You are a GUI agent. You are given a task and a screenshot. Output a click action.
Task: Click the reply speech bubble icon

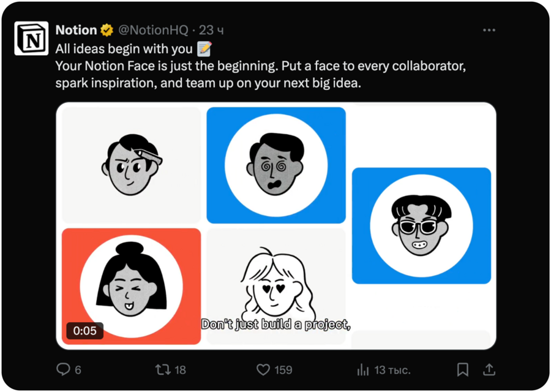point(64,369)
